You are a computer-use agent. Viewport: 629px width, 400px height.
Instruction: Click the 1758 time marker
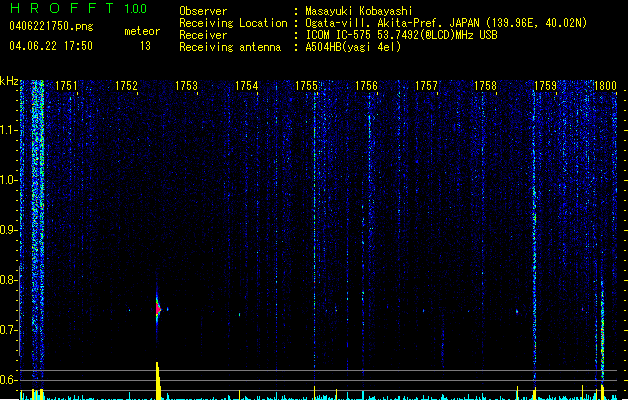(x=485, y=86)
